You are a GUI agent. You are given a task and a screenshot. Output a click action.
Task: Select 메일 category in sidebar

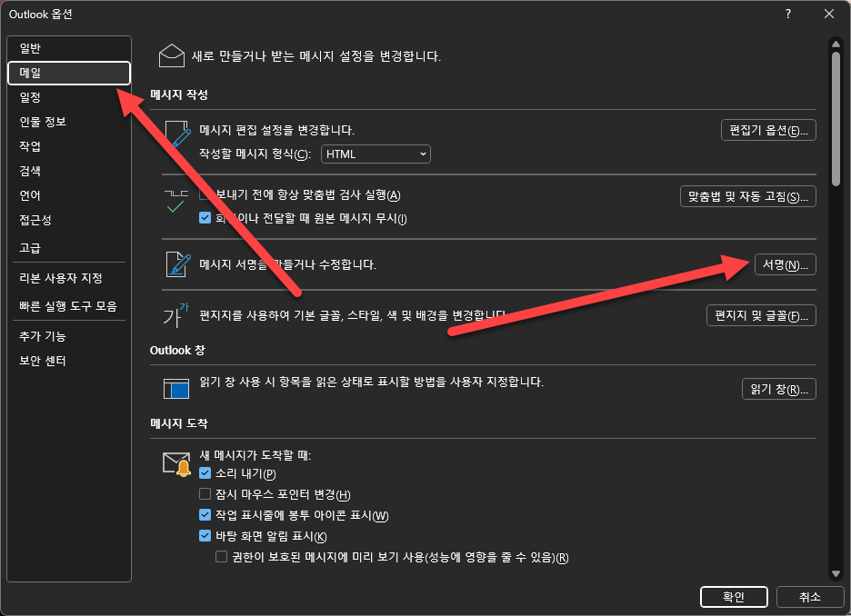69,73
